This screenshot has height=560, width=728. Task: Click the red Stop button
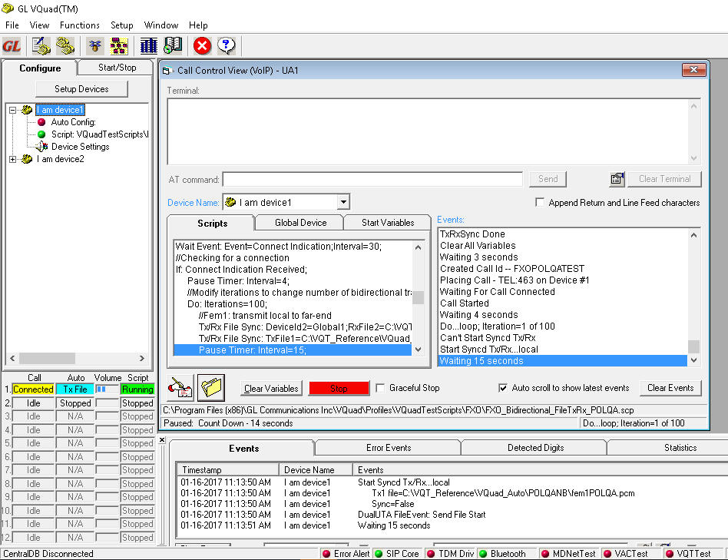click(339, 388)
